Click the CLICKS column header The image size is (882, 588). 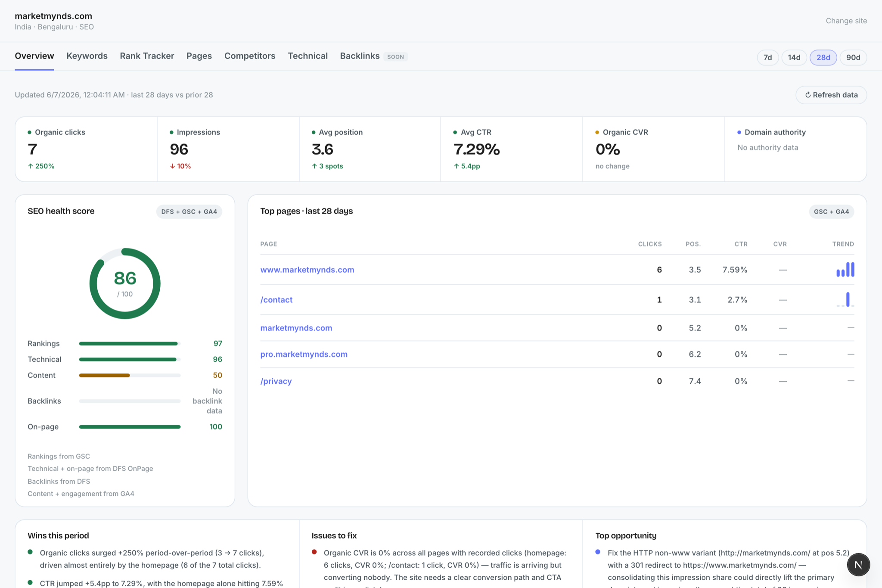click(x=649, y=244)
